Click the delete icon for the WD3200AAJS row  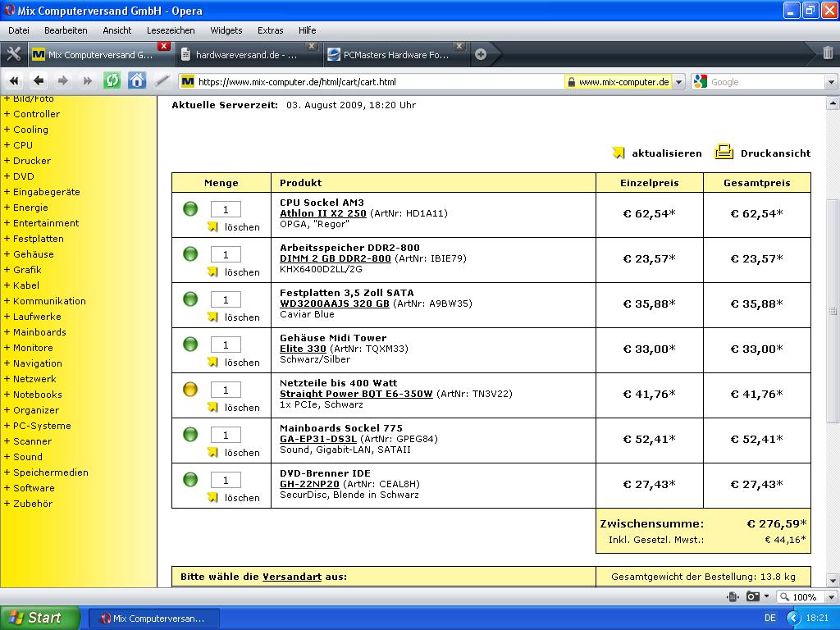tap(212, 317)
